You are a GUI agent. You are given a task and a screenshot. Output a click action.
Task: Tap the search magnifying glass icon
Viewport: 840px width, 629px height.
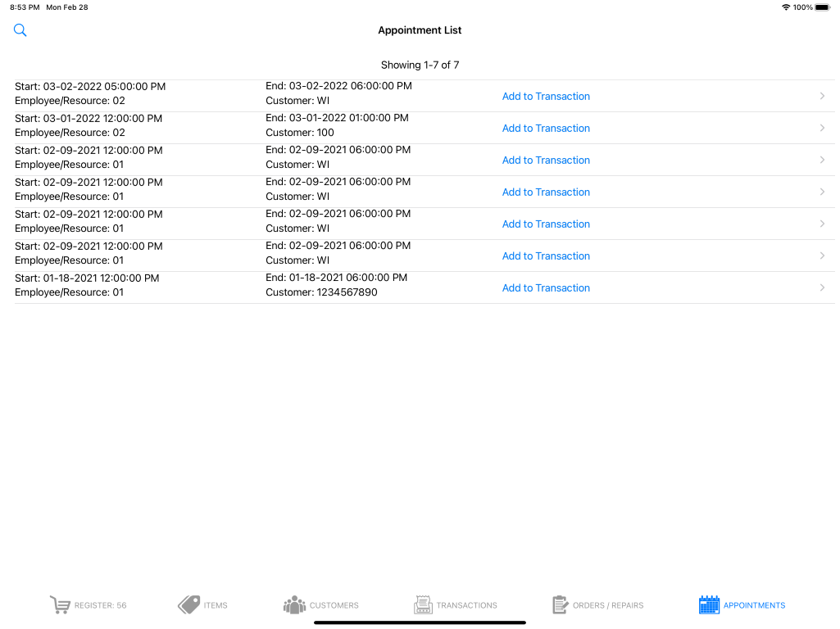point(20,30)
